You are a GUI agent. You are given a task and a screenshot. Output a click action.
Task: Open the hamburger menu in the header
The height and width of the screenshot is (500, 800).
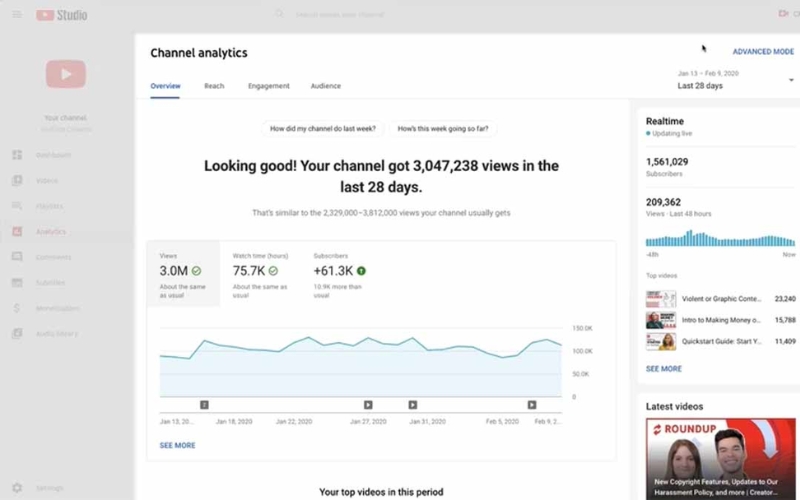pyautogui.click(x=16, y=15)
